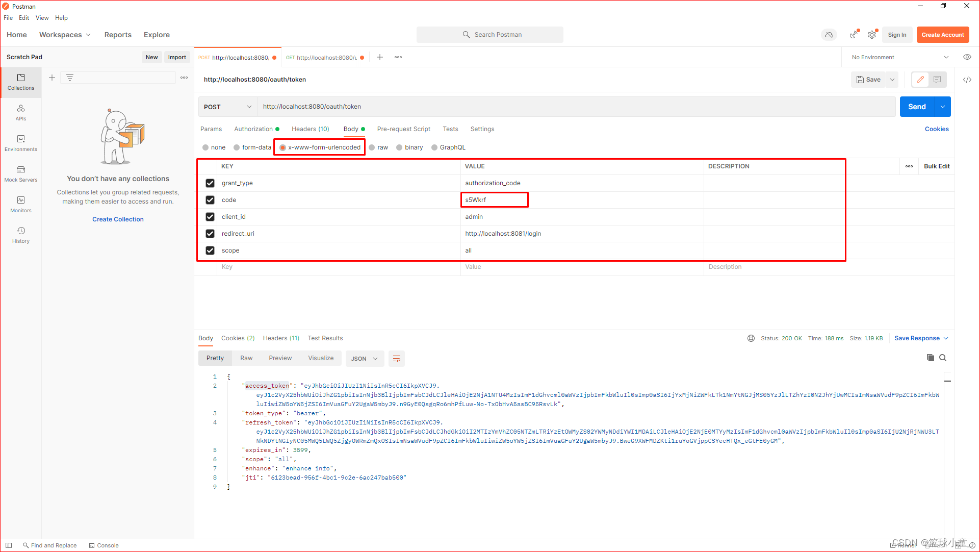980x552 pixels.
Task: Click the edit pencil icon
Action: (920, 80)
